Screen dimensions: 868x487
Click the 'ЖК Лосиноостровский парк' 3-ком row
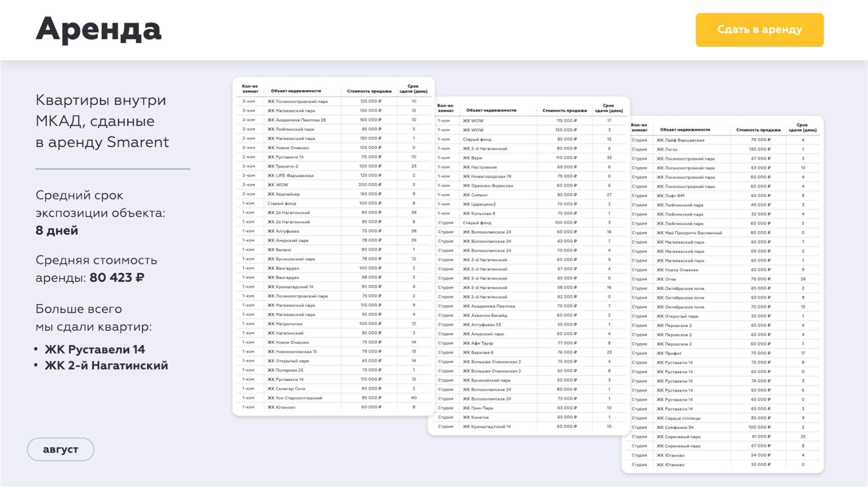297,102
